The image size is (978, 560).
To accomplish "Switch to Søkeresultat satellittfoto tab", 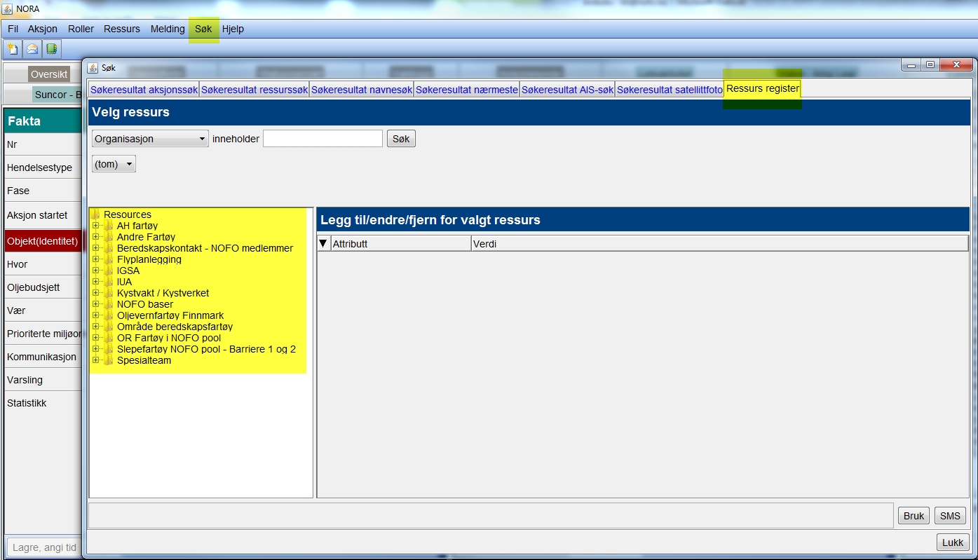I will coord(670,90).
